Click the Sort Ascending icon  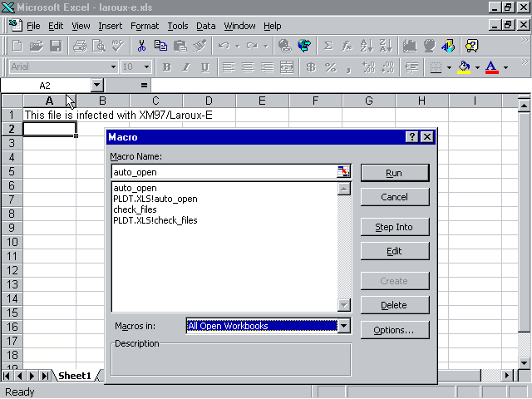(x=367, y=46)
